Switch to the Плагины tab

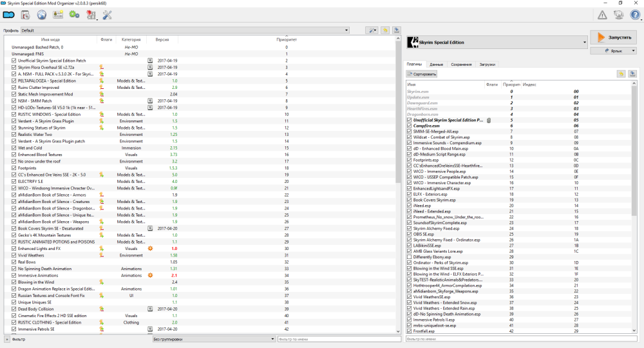click(414, 64)
